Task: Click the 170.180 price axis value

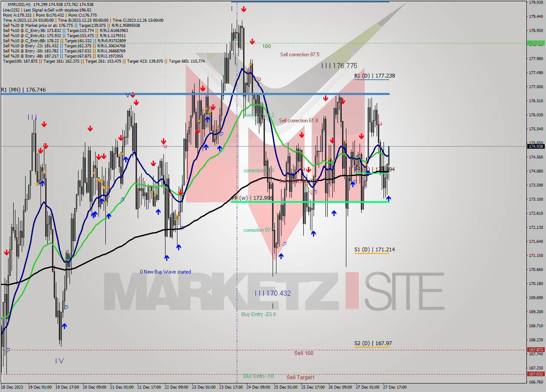Action: (536, 284)
